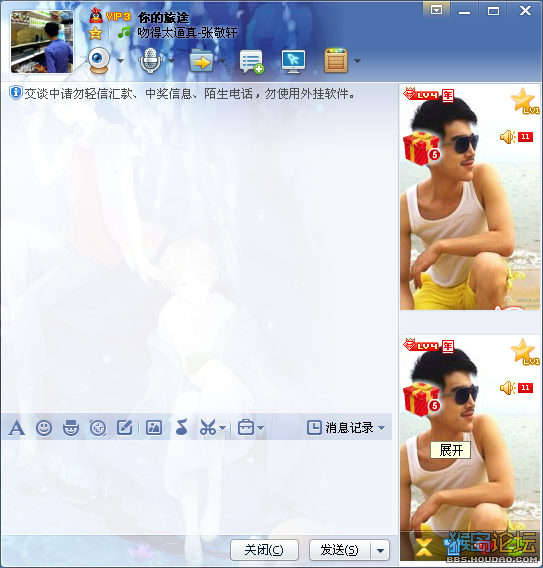Open the red gift box on upper show

[421, 149]
